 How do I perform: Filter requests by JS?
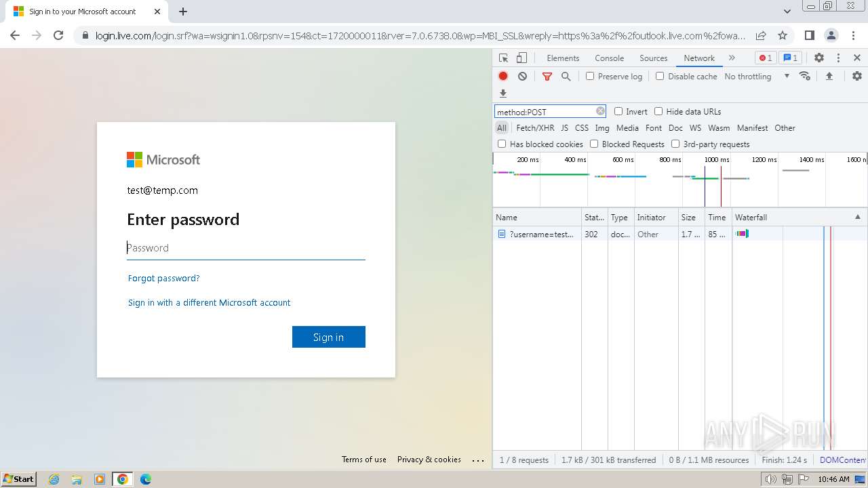564,127
